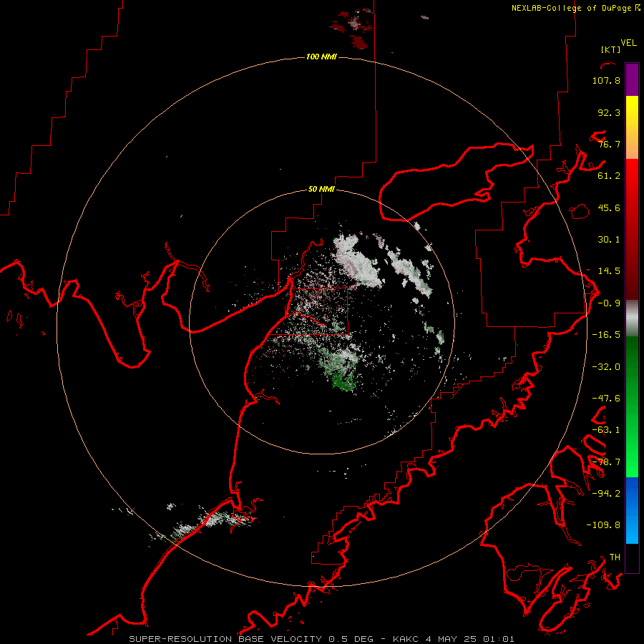The width and height of the screenshot is (644, 644).
Task: Click the purple segment of velocity color bar
Action: click(x=632, y=79)
